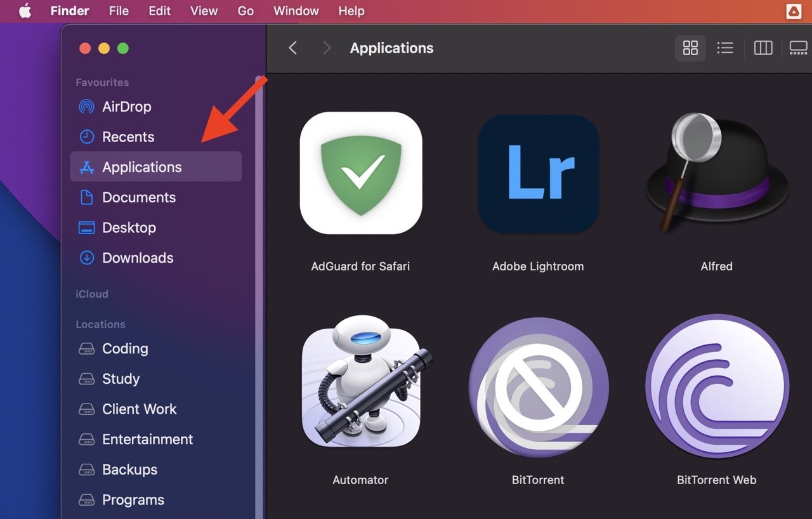The height and width of the screenshot is (519, 812).
Task: Open the Finder menu
Action: pyautogui.click(x=70, y=11)
